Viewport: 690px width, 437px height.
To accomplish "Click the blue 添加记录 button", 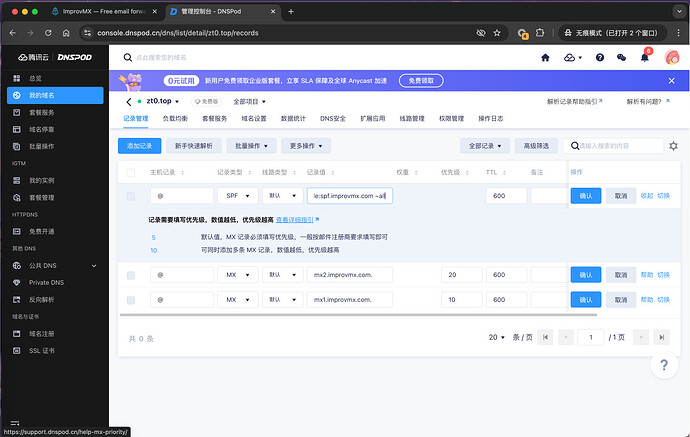I will [140, 146].
